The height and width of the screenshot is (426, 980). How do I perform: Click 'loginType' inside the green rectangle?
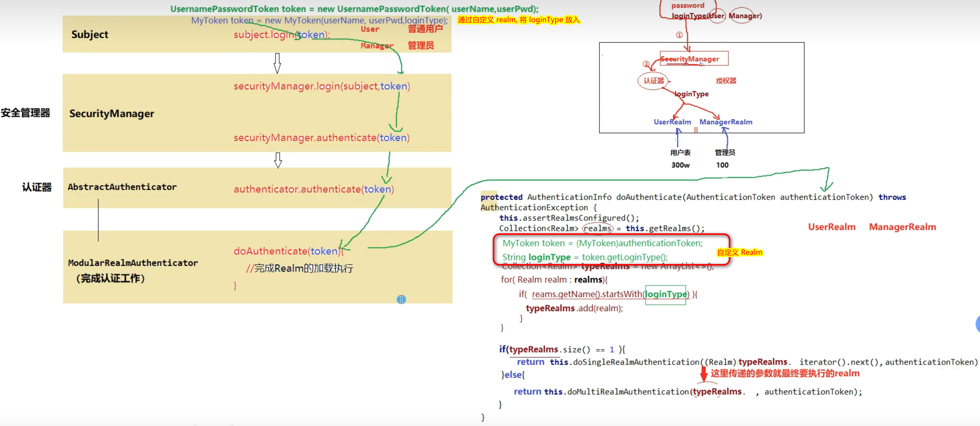[x=665, y=294]
